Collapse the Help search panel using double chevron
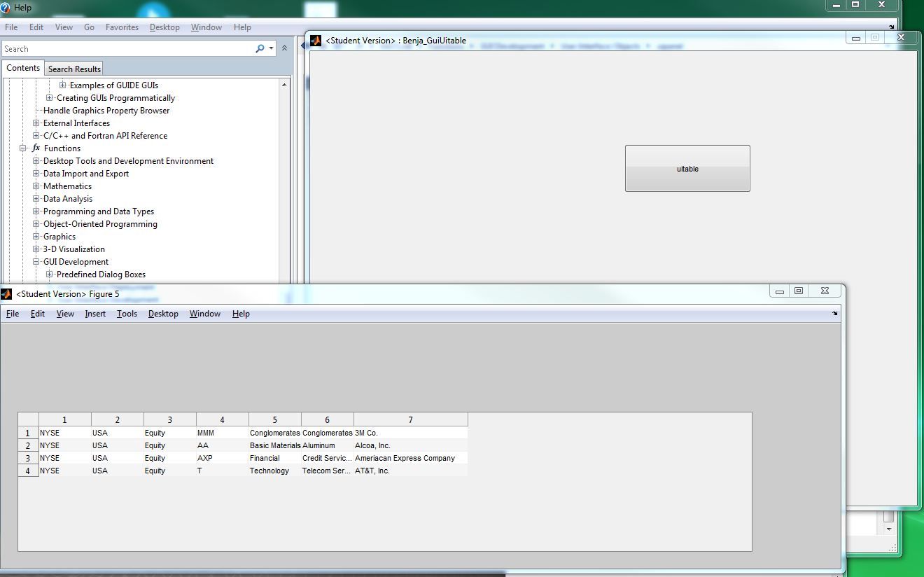 tap(284, 48)
